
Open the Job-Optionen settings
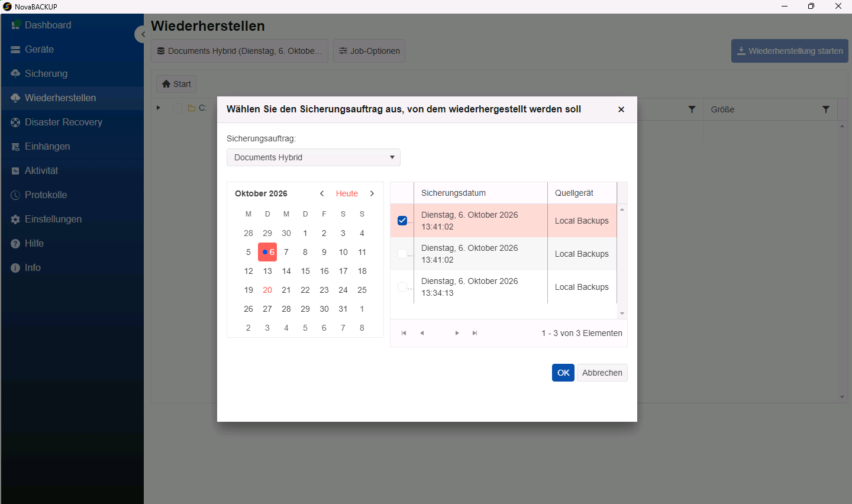tap(369, 51)
